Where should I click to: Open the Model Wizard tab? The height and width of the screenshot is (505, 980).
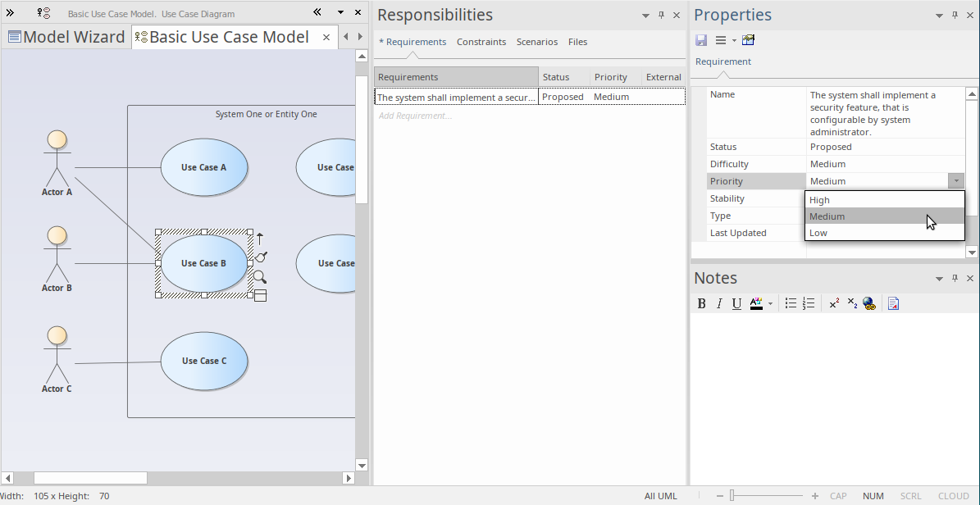[x=66, y=37]
